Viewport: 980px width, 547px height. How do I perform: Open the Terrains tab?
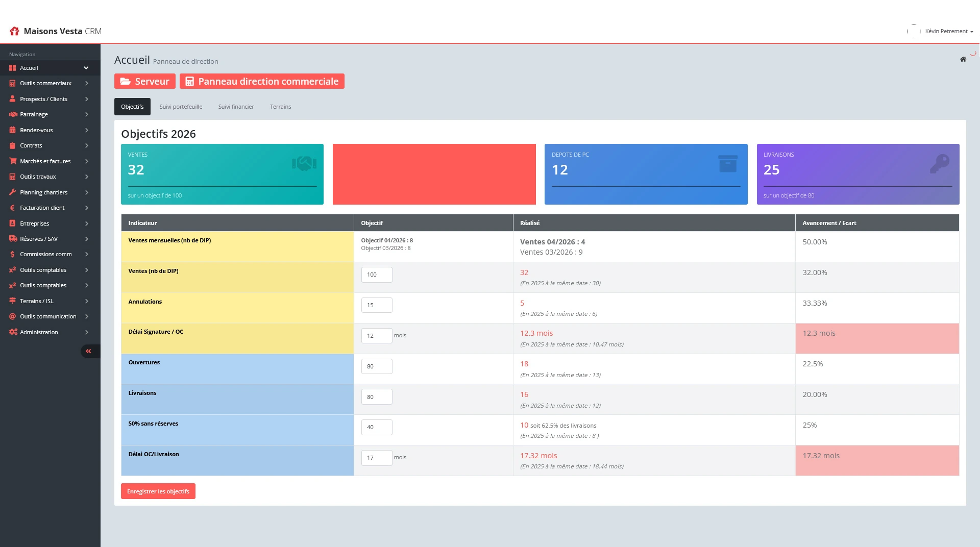pos(280,107)
